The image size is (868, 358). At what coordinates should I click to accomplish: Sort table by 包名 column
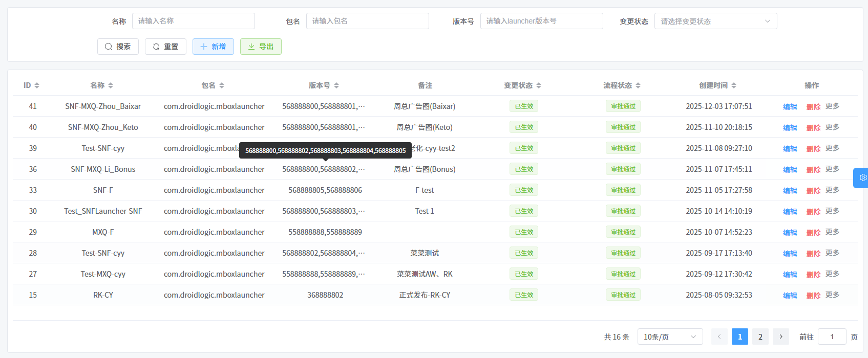point(222,85)
